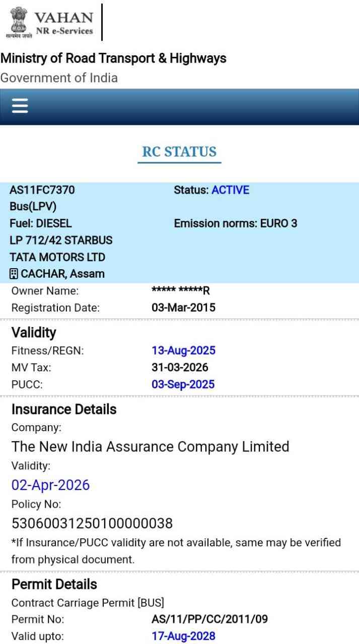
Task: Click the ACTIVE status text
Action: coord(230,190)
